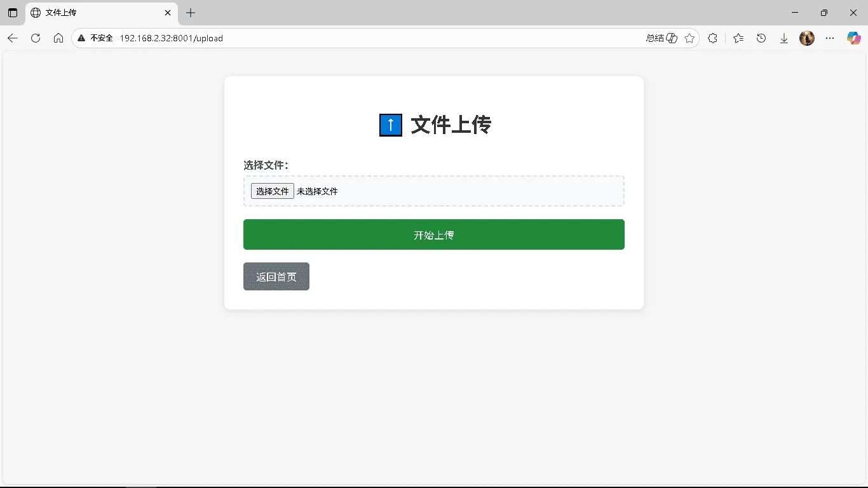Image resolution: width=868 pixels, height=488 pixels.
Task: Open the Downloads panel
Action: point(783,38)
